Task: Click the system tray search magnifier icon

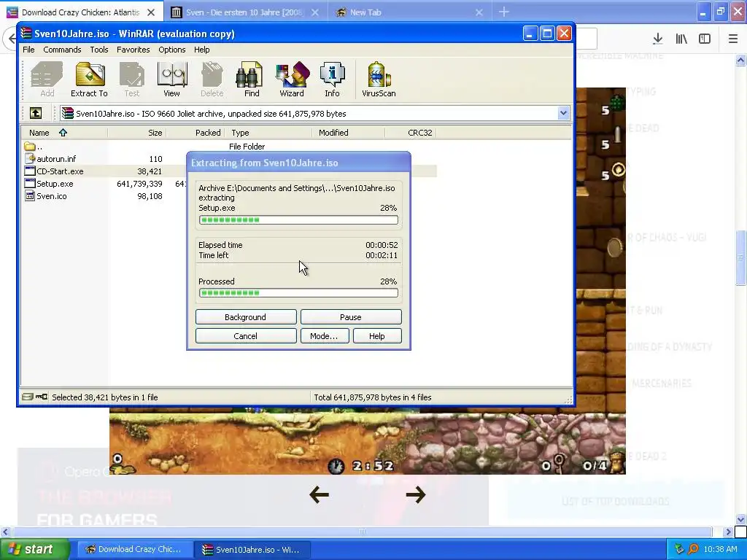Action: coord(694,549)
